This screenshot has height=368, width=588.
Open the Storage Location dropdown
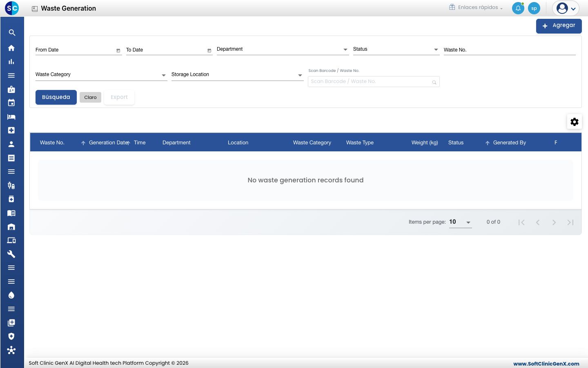(237, 75)
